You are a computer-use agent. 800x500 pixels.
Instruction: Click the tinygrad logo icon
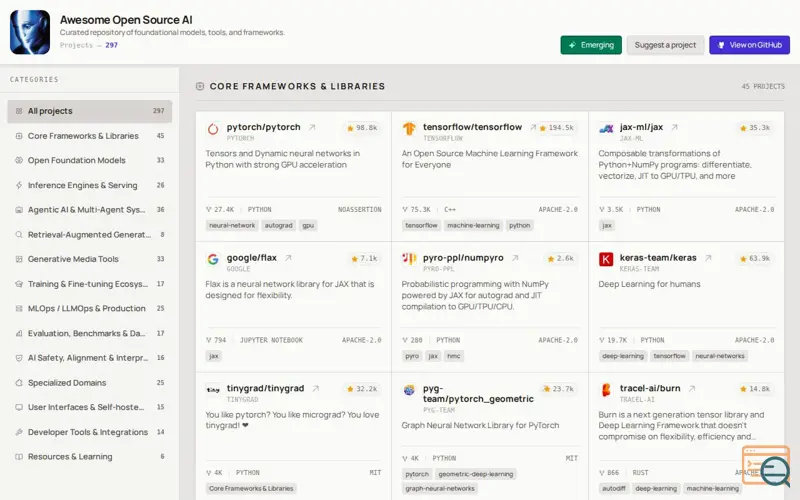click(x=213, y=390)
